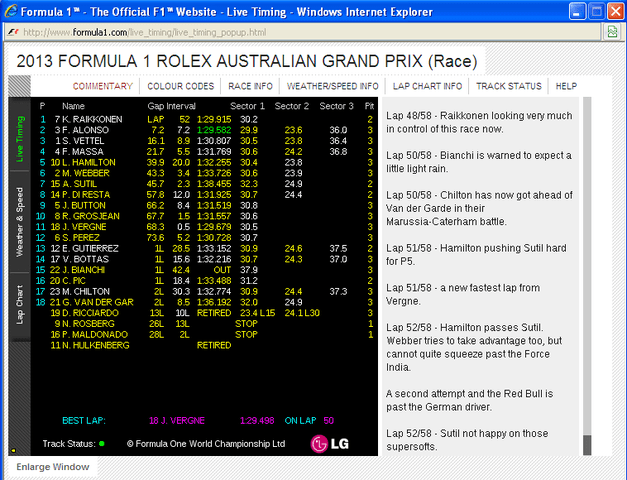Click the Sector 1 column header
The width and height of the screenshot is (627, 480).
point(247,106)
